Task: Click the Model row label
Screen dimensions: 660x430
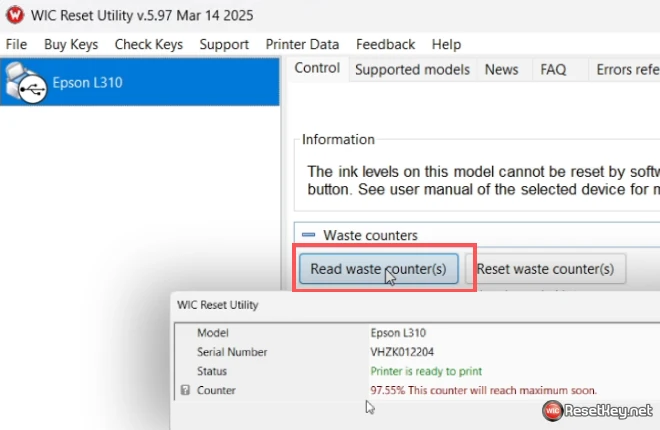Action: [x=213, y=333]
